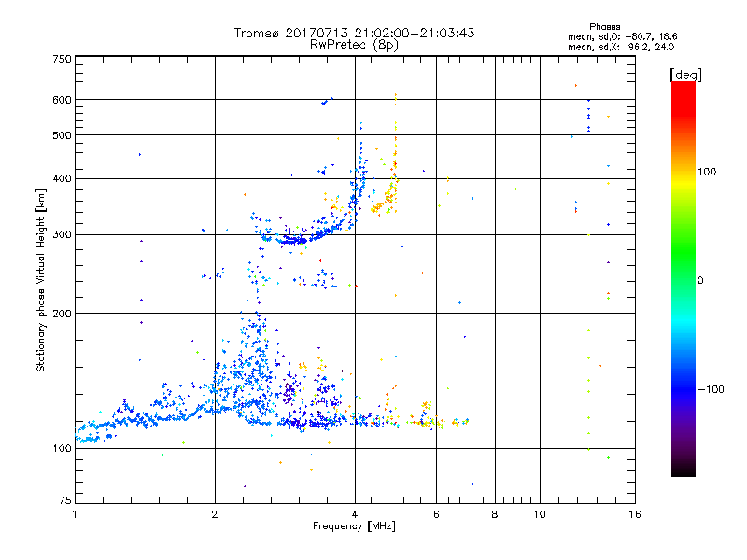This screenshot has height=560, width=747.
Task: Click the y-axis label '400'
Action: click(x=62, y=179)
